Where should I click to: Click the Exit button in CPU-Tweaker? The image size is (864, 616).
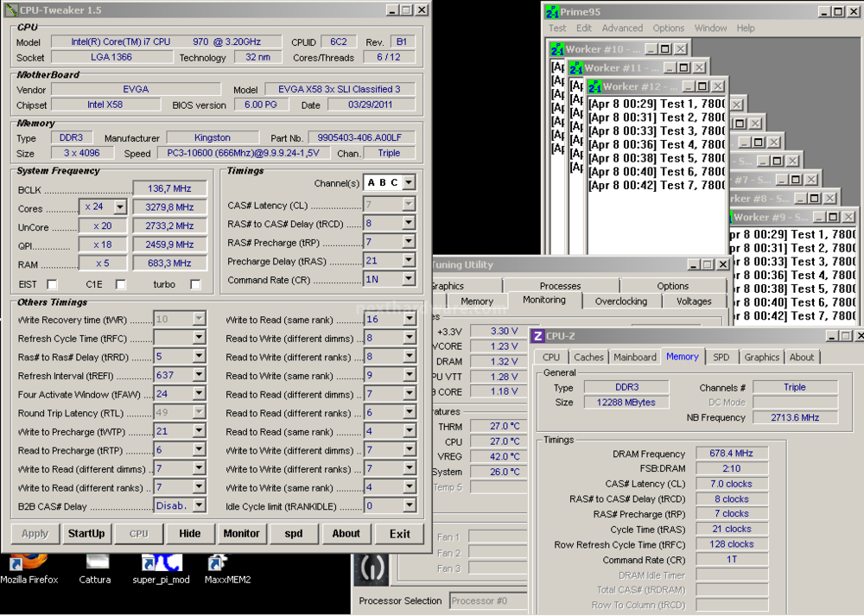click(399, 533)
